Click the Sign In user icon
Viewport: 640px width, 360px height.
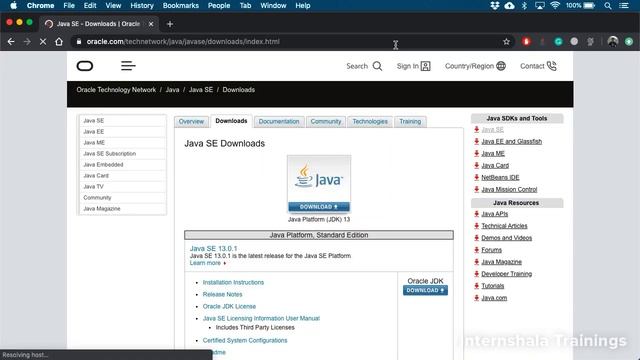point(426,66)
